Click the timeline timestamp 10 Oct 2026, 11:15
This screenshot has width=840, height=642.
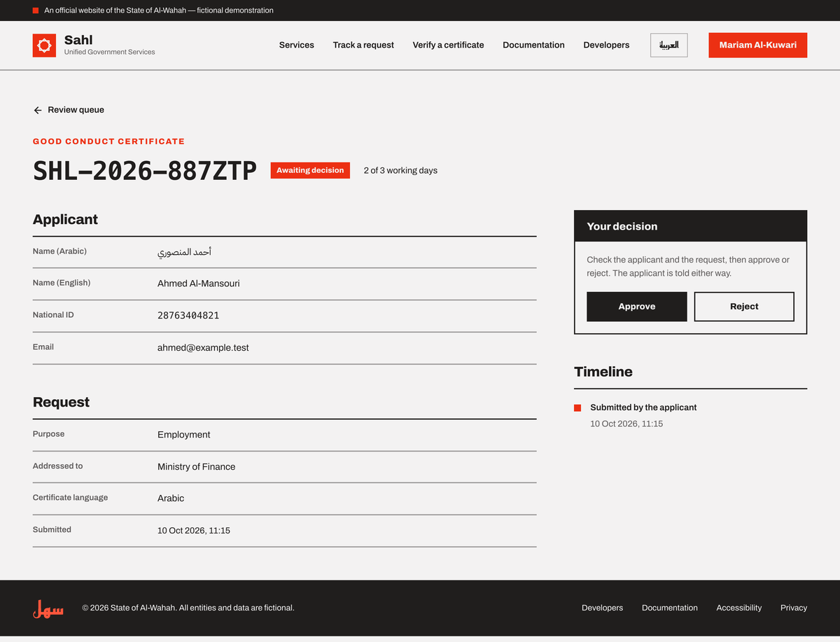pos(626,424)
